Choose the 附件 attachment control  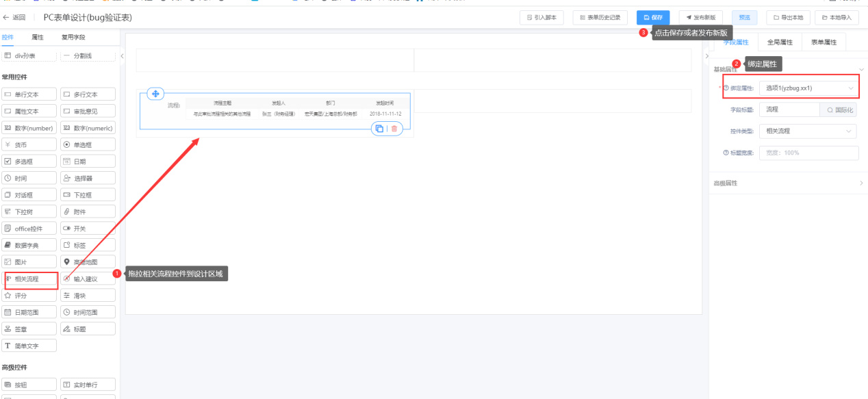click(87, 212)
